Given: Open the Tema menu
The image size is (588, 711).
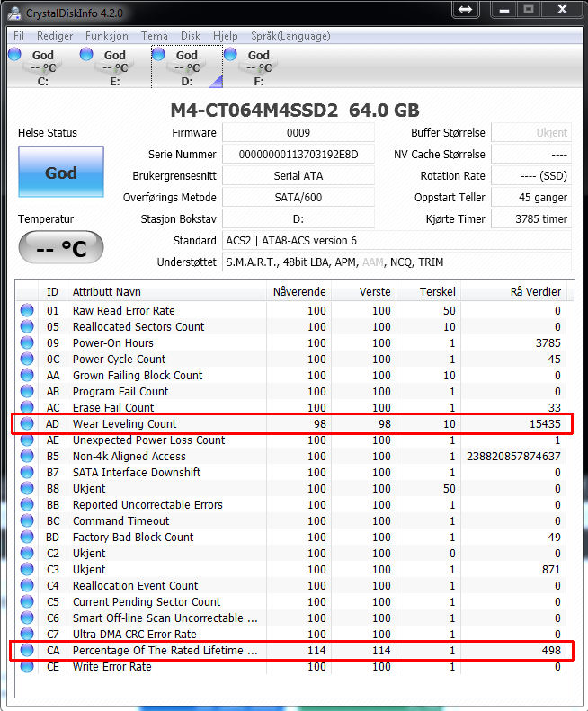Looking at the screenshot, I should [155, 36].
